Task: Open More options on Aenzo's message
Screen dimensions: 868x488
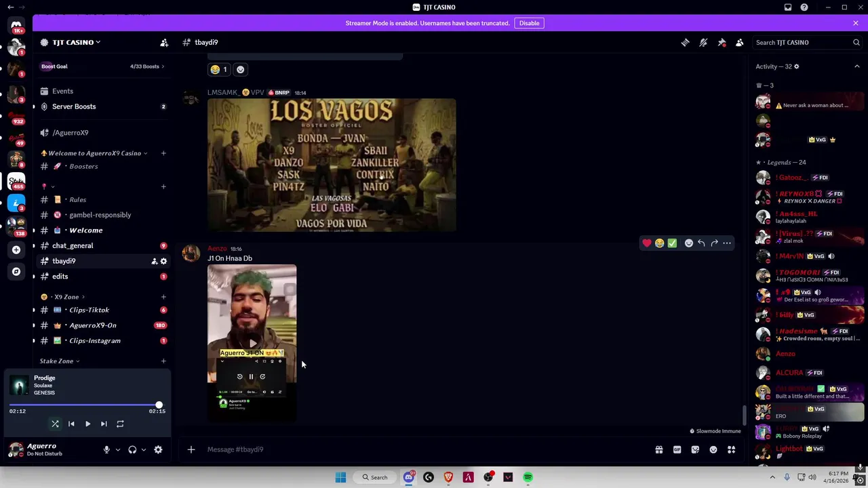Action: tap(727, 243)
